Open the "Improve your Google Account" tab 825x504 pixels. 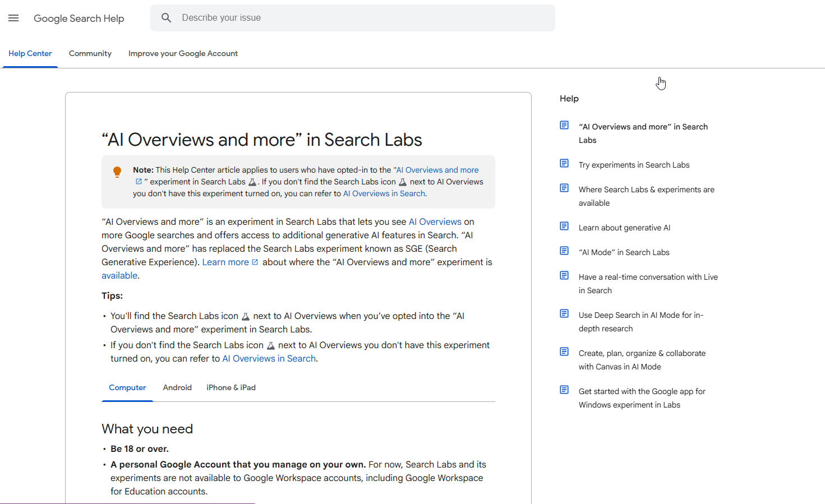(x=183, y=53)
